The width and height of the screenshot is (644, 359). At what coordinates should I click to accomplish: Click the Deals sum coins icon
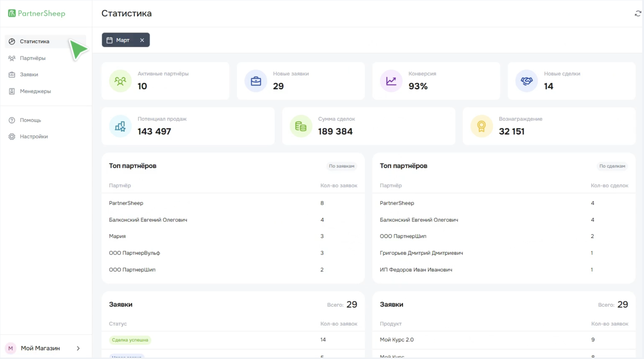300,126
